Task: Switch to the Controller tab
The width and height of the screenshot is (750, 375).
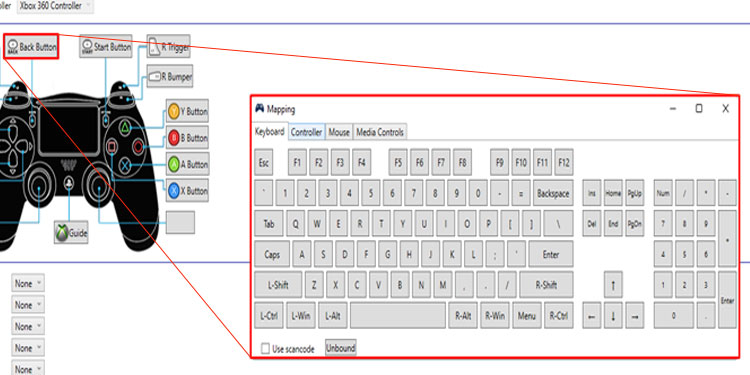Action: 307,132
